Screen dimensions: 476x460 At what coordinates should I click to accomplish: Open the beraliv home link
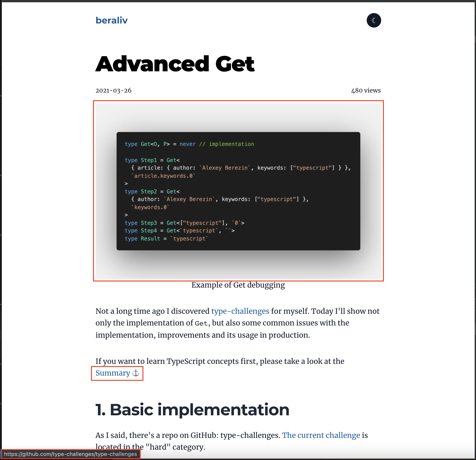click(x=112, y=20)
